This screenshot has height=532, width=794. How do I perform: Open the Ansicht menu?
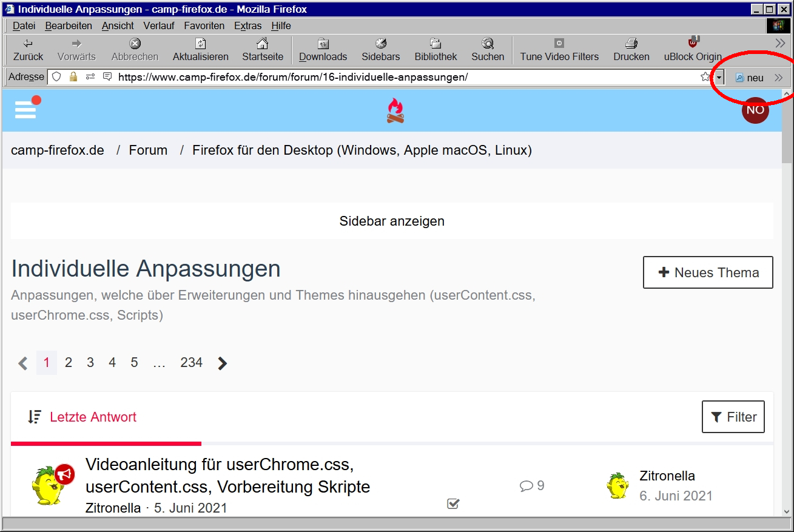pos(118,25)
